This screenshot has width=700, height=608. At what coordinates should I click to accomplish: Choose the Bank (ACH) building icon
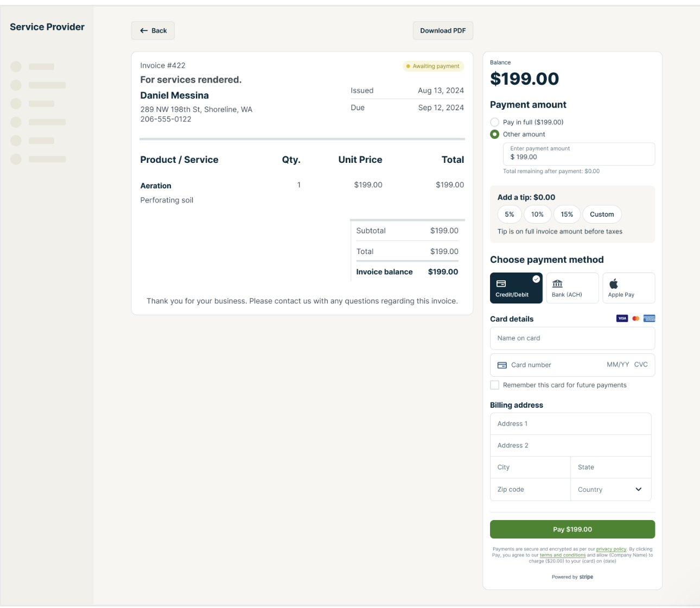click(557, 283)
